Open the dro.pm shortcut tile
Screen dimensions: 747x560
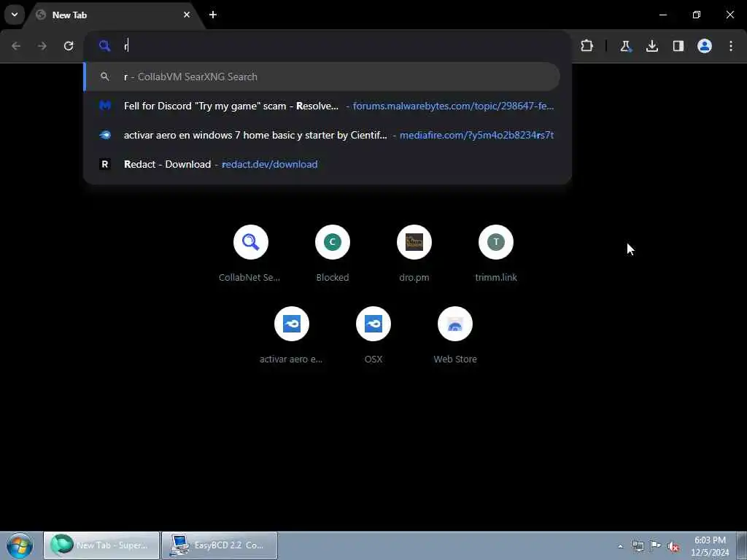[414, 254]
